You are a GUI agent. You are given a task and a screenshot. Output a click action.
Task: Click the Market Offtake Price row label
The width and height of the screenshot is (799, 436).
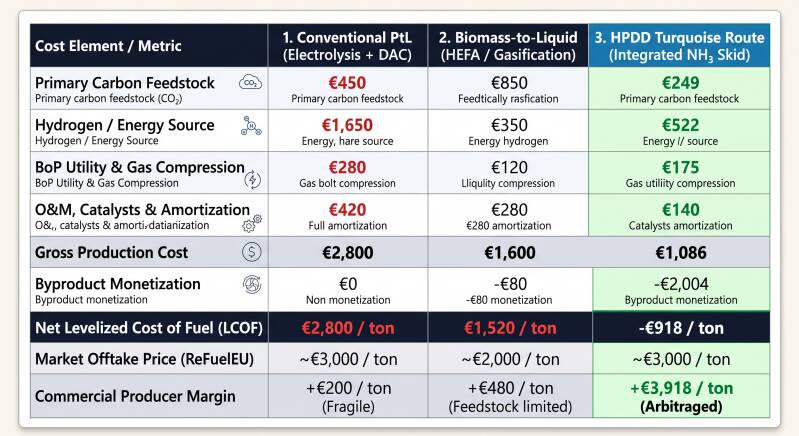tap(144, 359)
